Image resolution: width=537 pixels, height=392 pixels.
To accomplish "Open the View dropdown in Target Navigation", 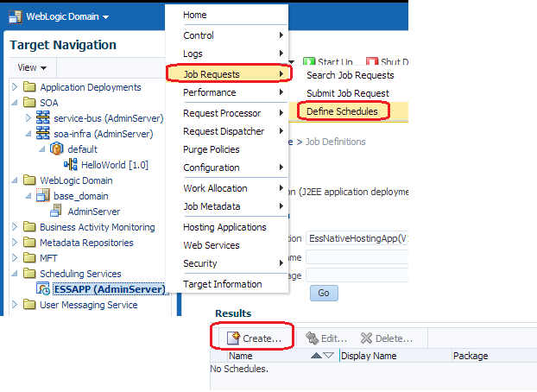I will [32, 67].
